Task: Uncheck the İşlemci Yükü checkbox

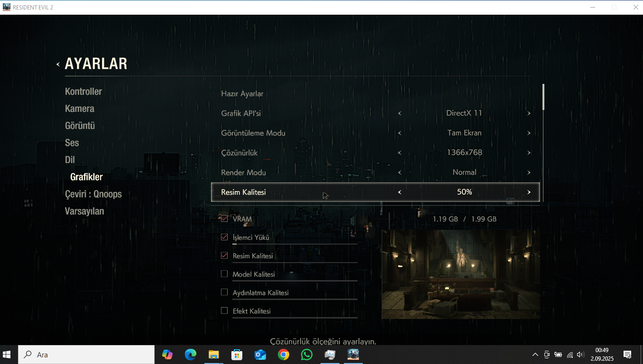Action: tap(224, 237)
